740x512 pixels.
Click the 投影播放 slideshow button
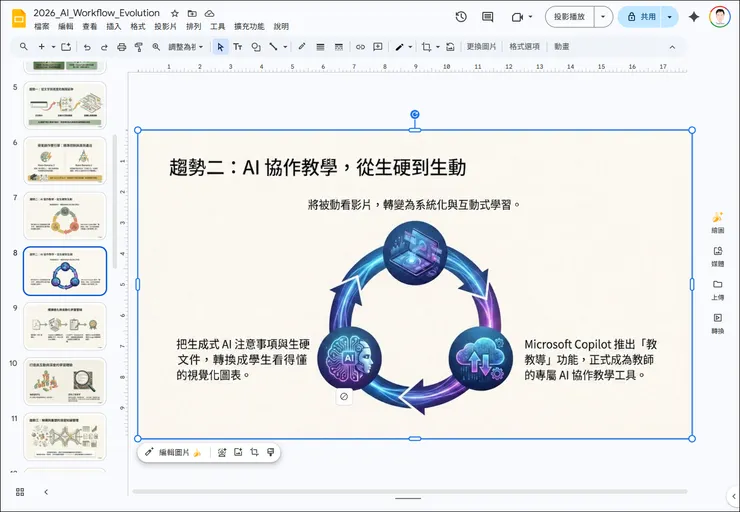[x=570, y=17]
